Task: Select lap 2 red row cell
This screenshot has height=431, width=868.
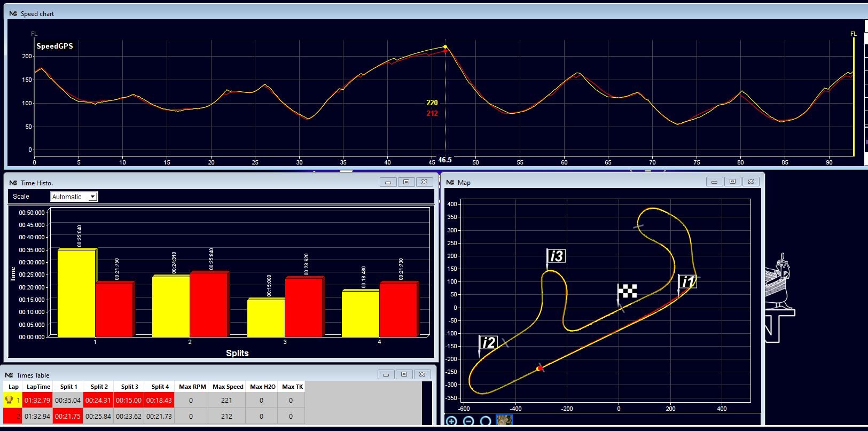Action: [13, 416]
